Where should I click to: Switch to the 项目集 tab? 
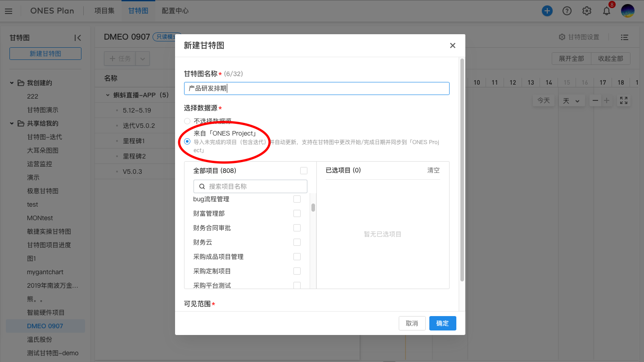point(104,10)
